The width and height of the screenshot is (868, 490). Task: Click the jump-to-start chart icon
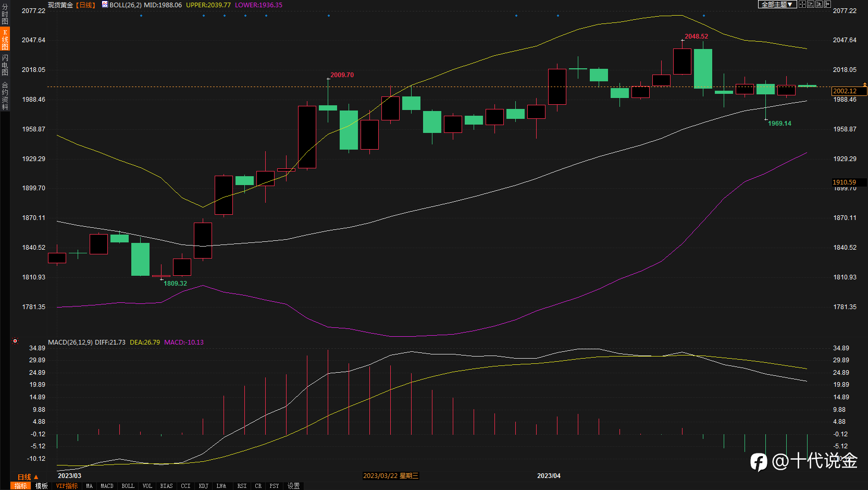[811, 4]
